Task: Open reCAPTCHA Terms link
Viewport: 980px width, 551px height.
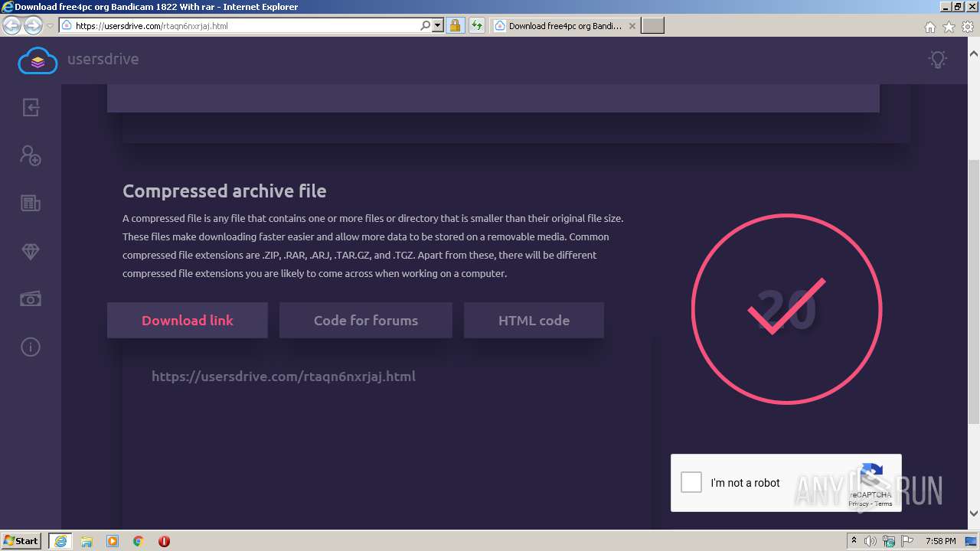Action: click(x=884, y=504)
